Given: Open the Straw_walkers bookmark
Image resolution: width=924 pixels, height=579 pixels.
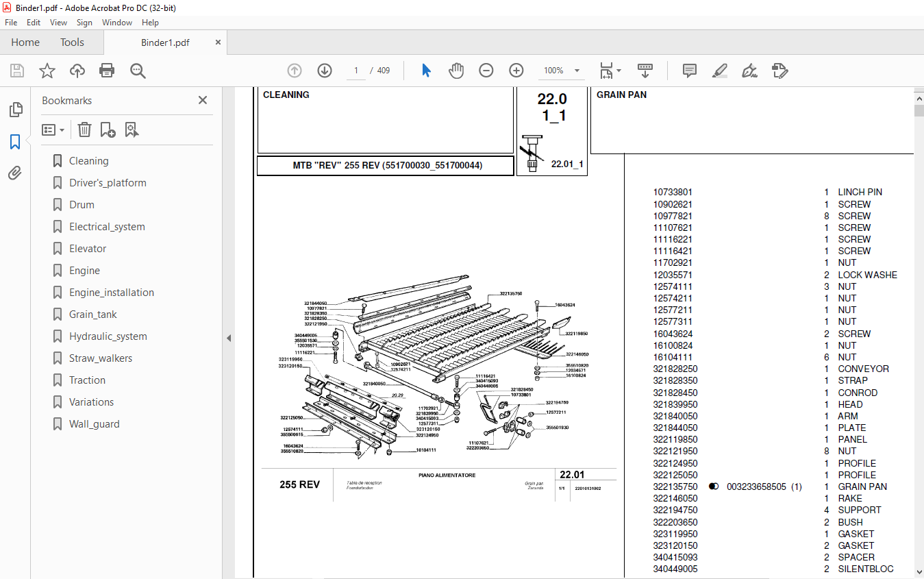Looking at the screenshot, I should pyautogui.click(x=101, y=358).
